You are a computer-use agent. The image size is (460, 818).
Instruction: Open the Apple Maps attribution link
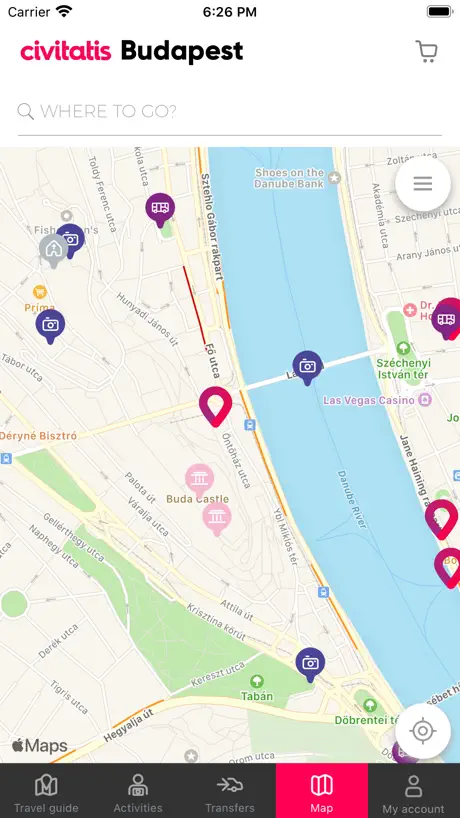pyautogui.click(x=40, y=746)
